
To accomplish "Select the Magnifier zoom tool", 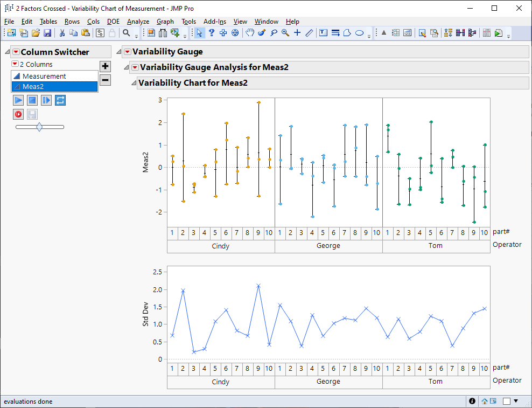I will click(x=285, y=33).
